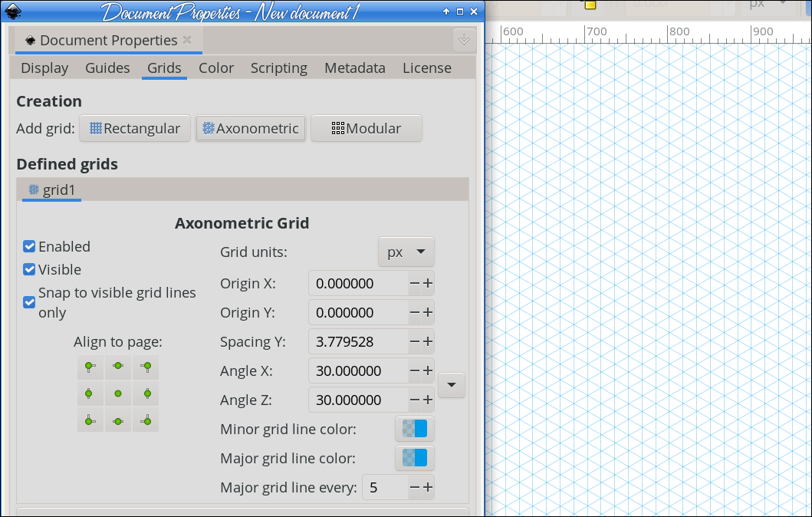Add a Rectangular grid

click(x=135, y=128)
